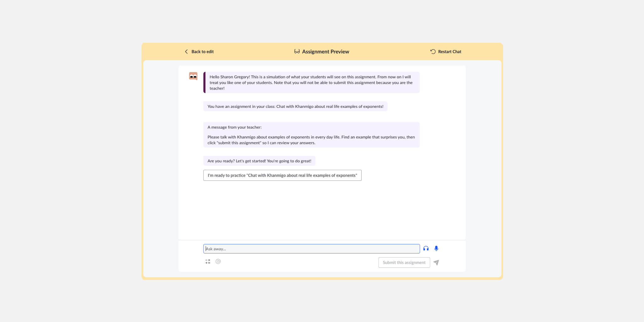644x322 pixels.
Task: Toggle the headphones text-to-speech icon
Action: click(426, 248)
